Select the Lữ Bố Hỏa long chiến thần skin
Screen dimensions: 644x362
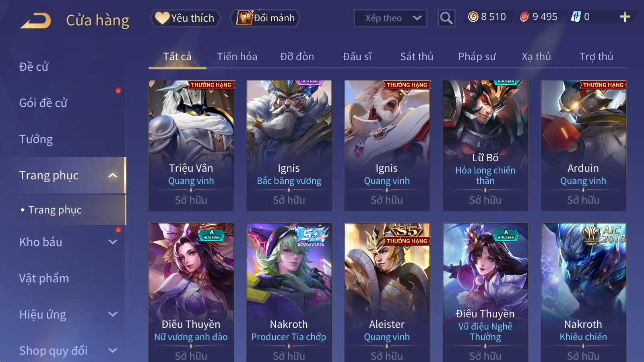point(485,146)
